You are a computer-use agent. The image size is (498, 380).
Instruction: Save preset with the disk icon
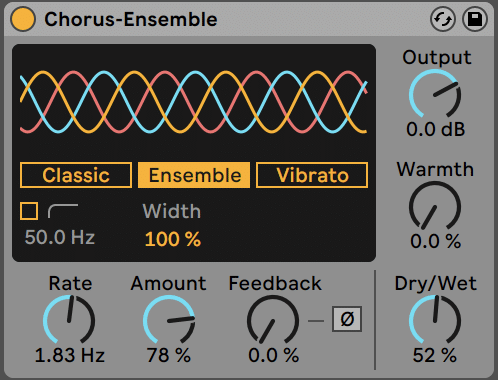click(475, 19)
